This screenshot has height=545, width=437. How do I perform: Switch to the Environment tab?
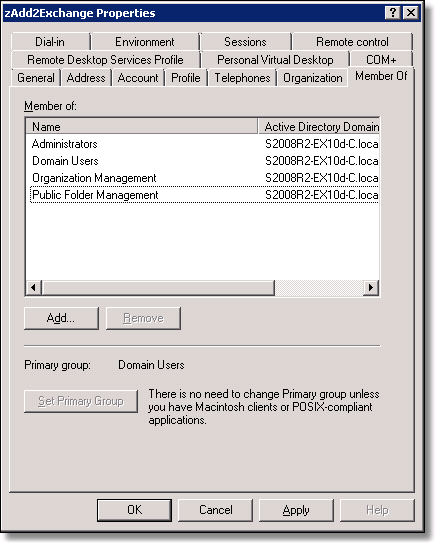click(x=145, y=42)
